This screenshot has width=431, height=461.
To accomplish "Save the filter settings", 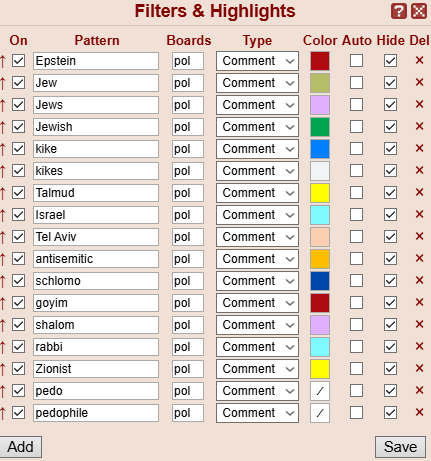I will coord(400,447).
